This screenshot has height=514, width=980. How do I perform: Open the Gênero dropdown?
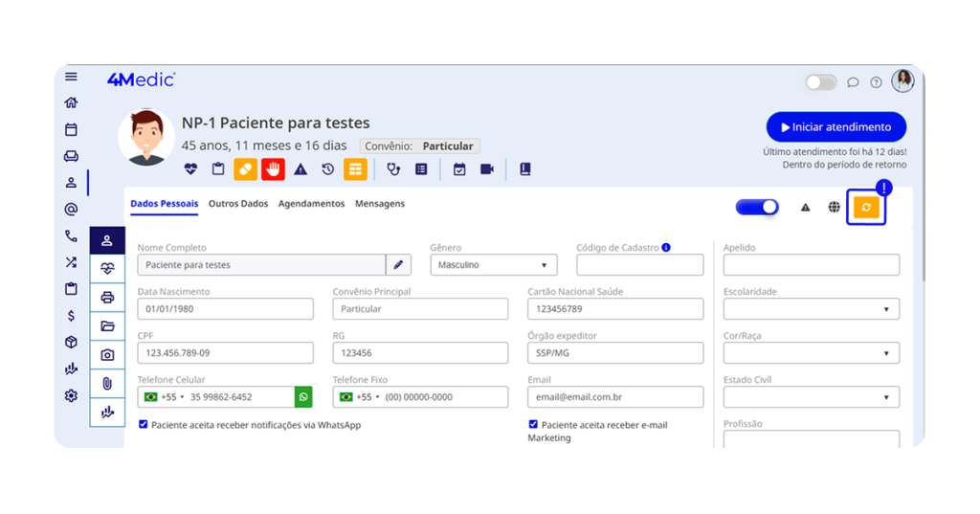(x=493, y=265)
